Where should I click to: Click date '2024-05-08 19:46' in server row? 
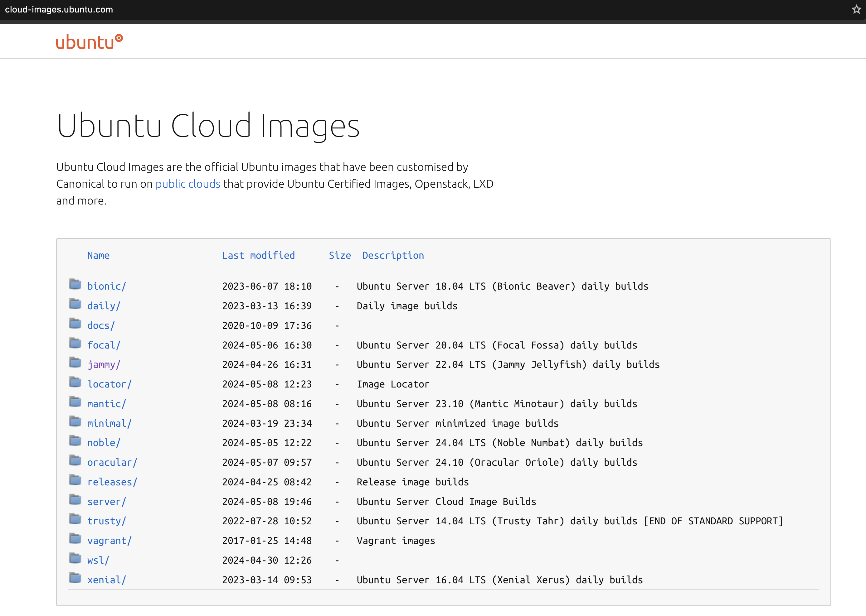267,502
